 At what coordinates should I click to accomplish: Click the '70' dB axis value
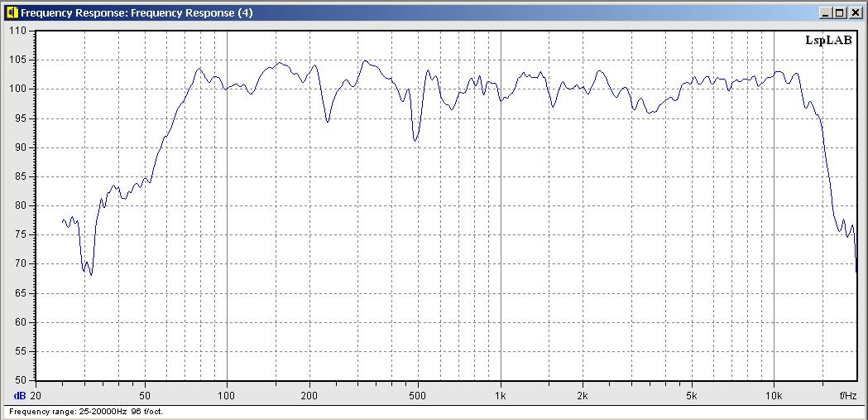[x=21, y=263]
